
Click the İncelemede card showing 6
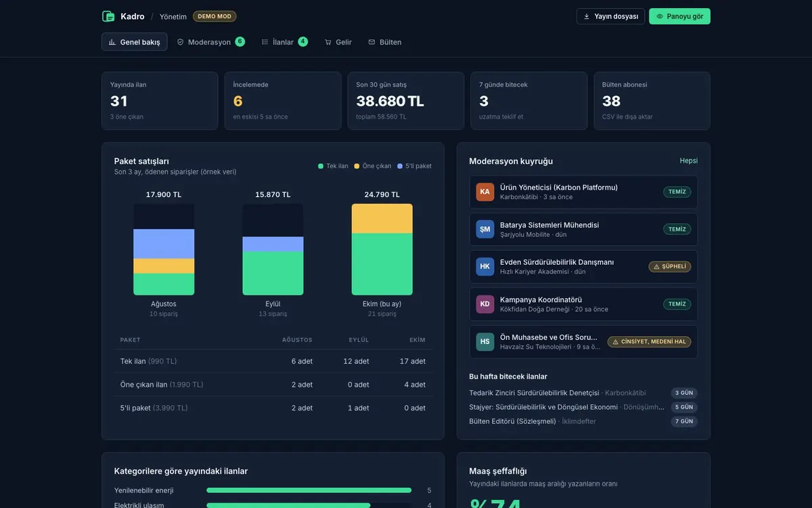point(283,101)
